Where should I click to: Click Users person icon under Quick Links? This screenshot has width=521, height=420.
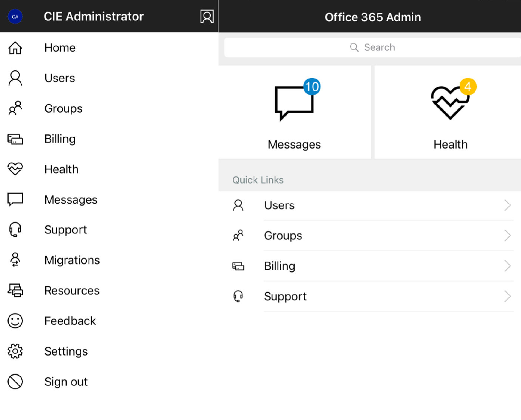tap(238, 206)
